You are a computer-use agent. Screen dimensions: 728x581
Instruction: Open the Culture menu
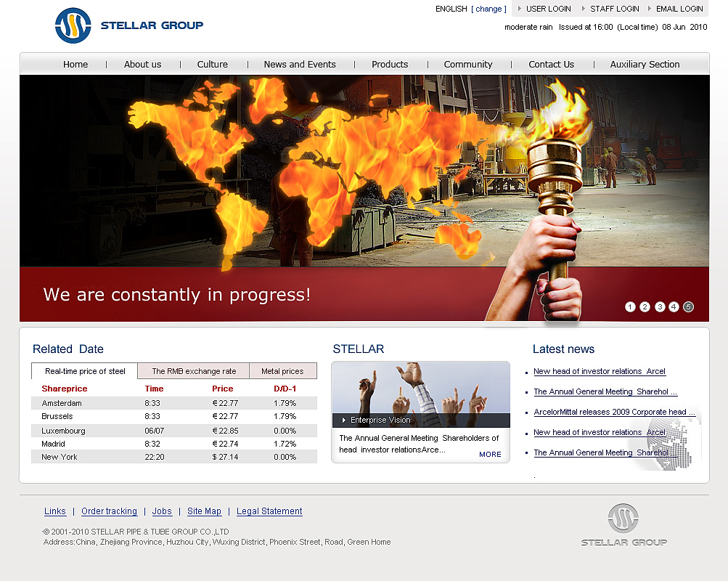tap(212, 64)
